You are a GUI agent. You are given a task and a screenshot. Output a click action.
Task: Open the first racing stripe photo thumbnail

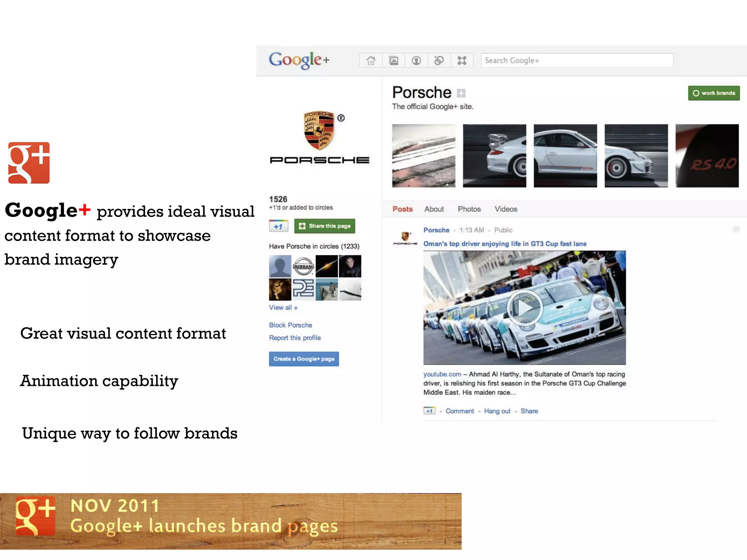click(423, 156)
